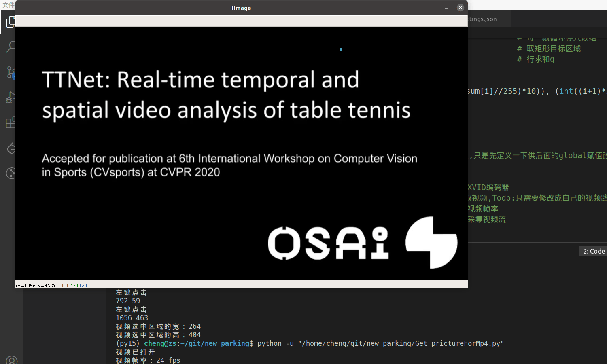Open the 文件 menu in VS Code
Viewport: 607px width, 364px height.
(8, 5)
